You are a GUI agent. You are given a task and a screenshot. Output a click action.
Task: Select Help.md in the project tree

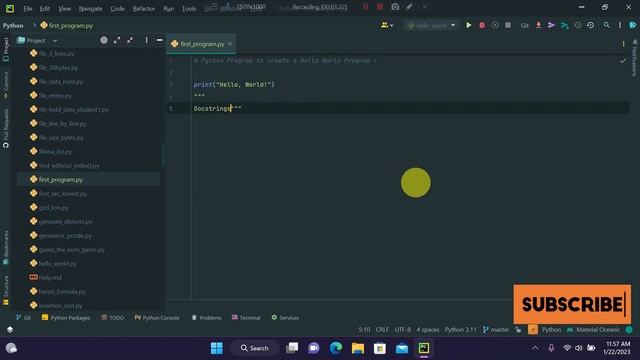[x=50, y=278]
